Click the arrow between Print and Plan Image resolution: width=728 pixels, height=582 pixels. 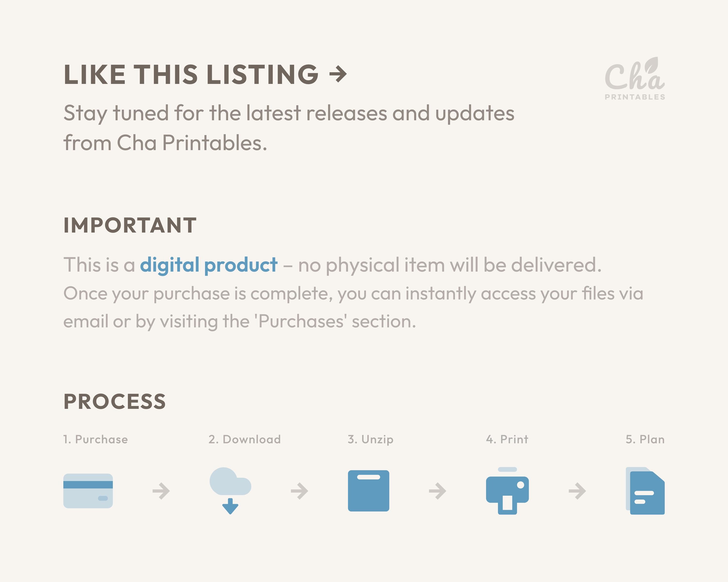577,491
